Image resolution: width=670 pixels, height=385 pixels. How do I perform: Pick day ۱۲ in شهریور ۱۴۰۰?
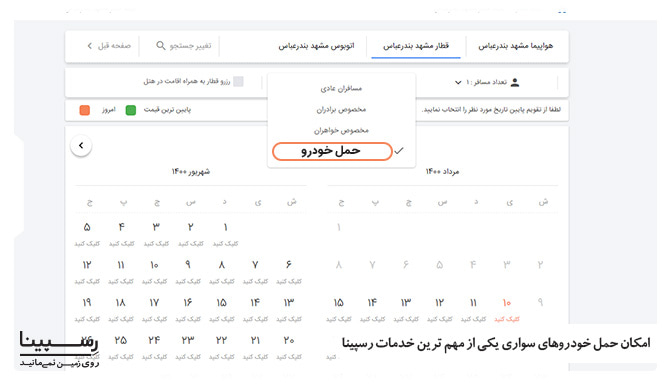tap(87, 271)
